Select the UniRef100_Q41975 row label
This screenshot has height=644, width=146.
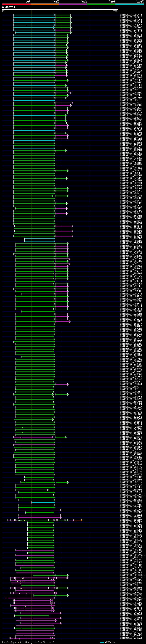pyautogui.click(x=131, y=319)
